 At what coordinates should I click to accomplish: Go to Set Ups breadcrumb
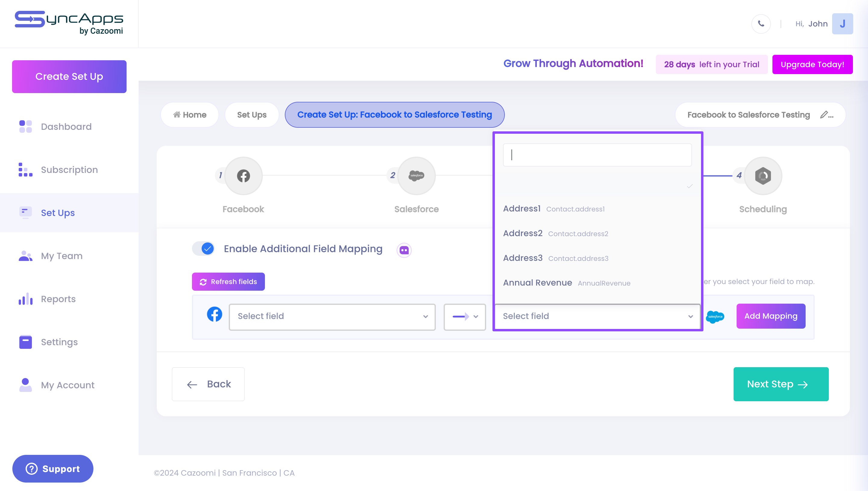coord(252,115)
